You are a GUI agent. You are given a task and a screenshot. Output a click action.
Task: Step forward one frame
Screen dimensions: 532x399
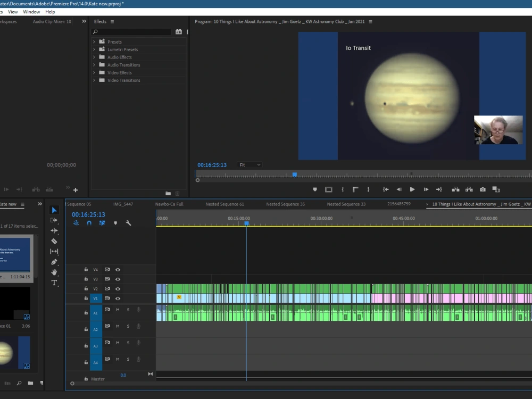coord(426,189)
